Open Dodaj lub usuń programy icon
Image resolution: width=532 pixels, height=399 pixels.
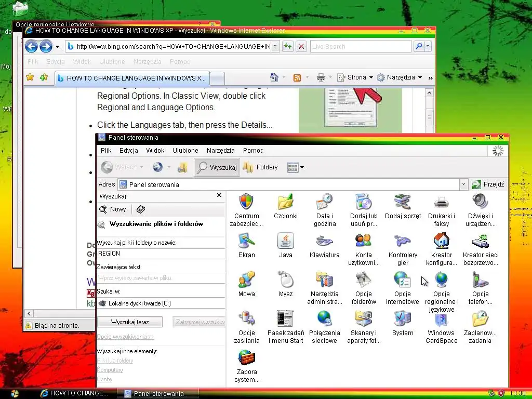pos(363,209)
